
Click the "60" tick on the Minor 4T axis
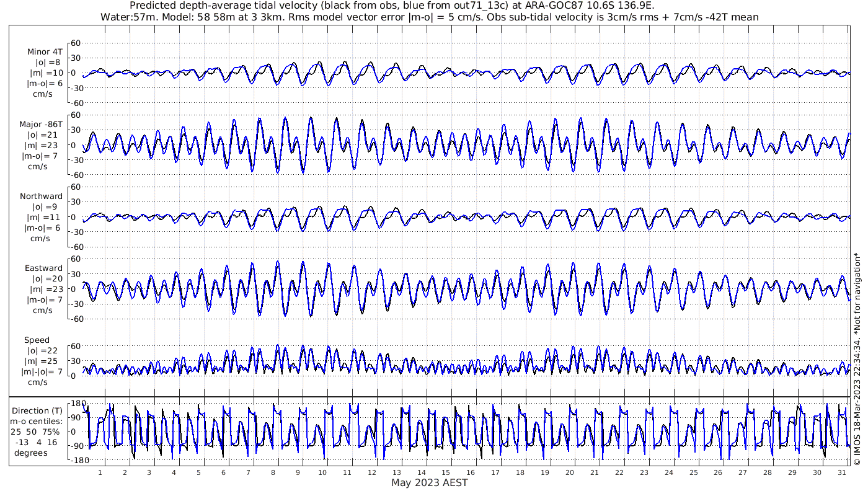(77, 43)
